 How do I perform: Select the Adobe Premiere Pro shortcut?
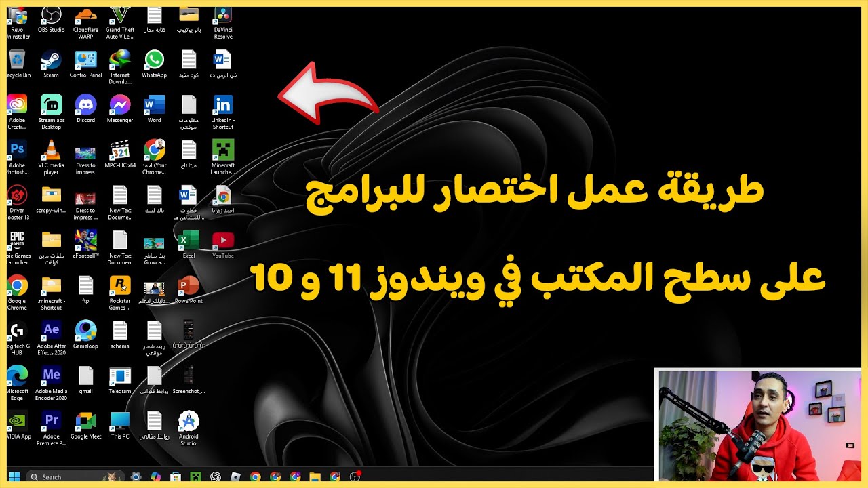52,429
